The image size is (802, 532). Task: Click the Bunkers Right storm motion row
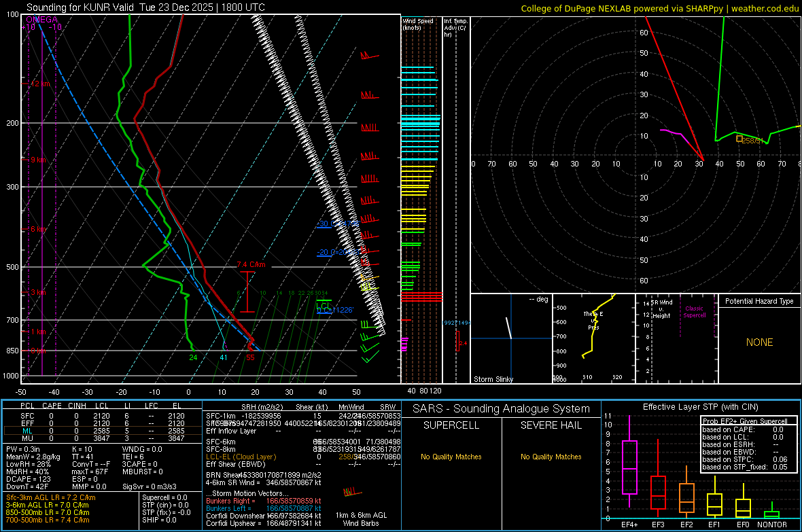(264, 501)
